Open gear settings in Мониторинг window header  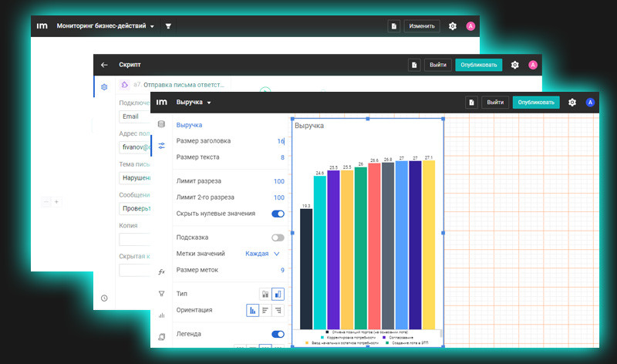[453, 26]
